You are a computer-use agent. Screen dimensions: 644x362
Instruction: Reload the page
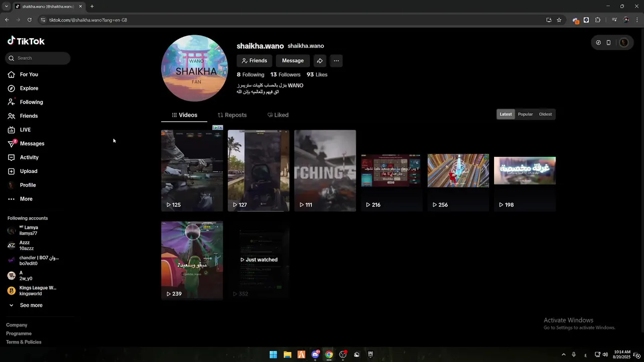pyautogui.click(x=30, y=20)
